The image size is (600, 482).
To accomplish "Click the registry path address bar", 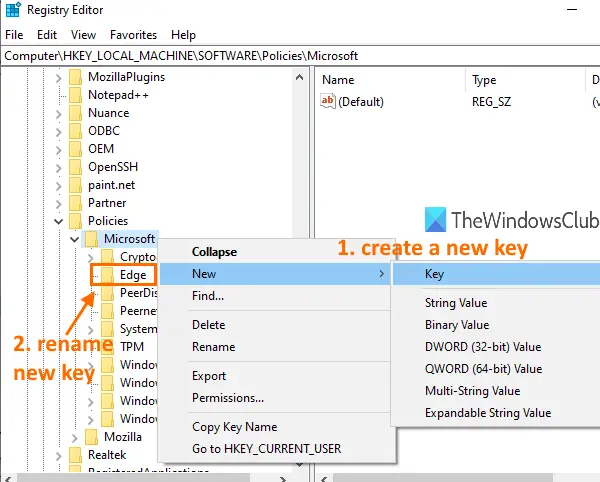I will point(300,56).
